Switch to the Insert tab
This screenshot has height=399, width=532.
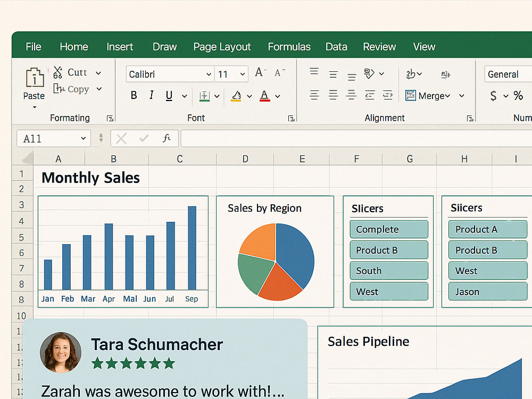pyautogui.click(x=120, y=47)
